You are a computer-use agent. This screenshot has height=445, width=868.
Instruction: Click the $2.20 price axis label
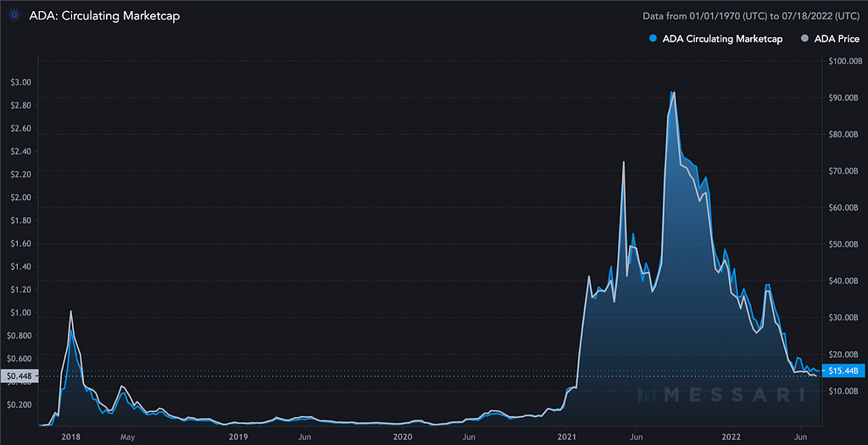coord(21,175)
